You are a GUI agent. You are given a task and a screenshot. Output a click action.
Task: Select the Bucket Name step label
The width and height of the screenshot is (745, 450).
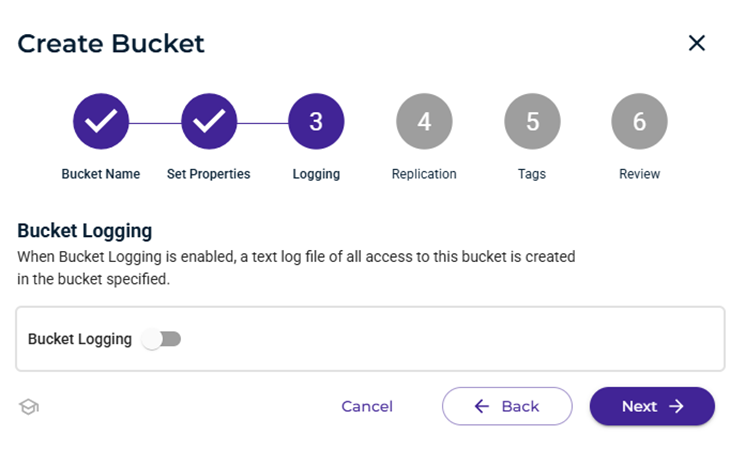pyautogui.click(x=101, y=174)
